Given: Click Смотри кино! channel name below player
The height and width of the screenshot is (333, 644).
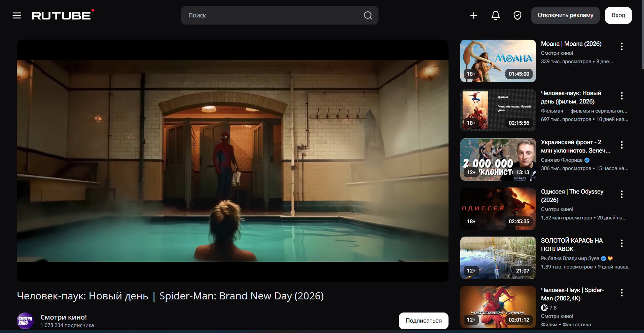Looking at the screenshot, I should click(64, 317).
